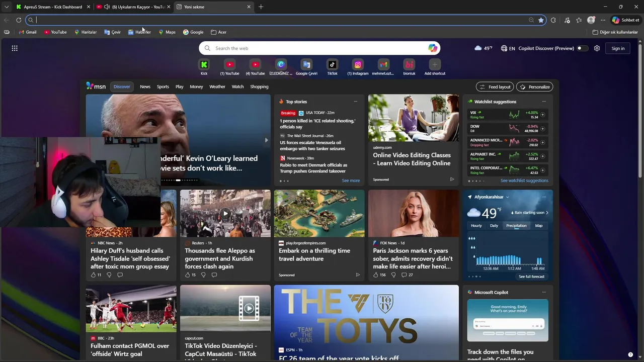Click the Copilot icon in web search box
The height and width of the screenshot is (362, 644).
(x=433, y=48)
